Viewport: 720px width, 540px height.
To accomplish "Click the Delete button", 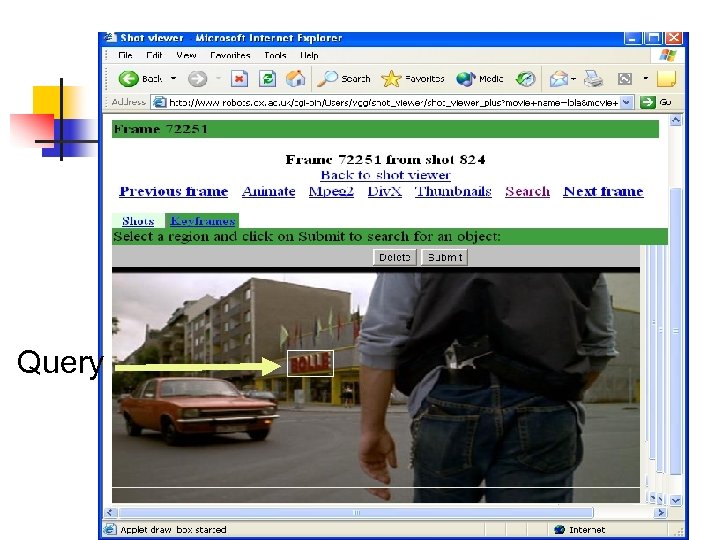I will click(x=395, y=258).
